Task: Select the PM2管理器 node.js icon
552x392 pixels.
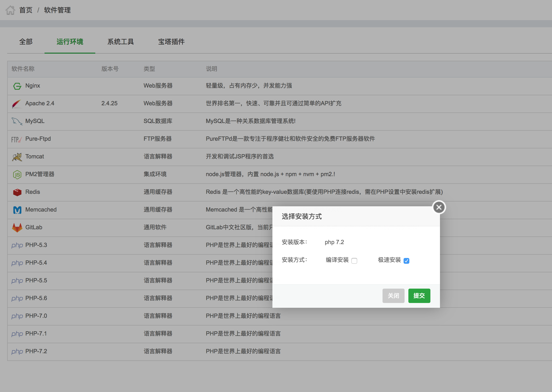Action: (x=17, y=174)
